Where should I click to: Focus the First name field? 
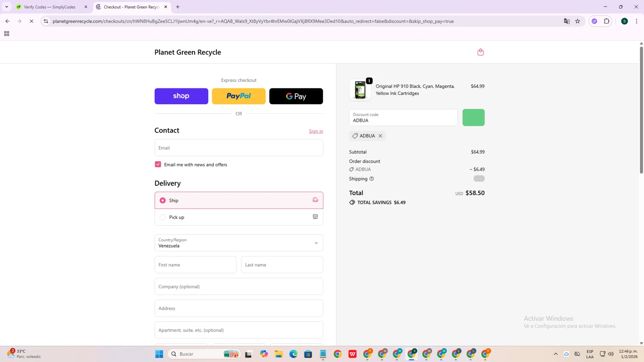point(195,265)
